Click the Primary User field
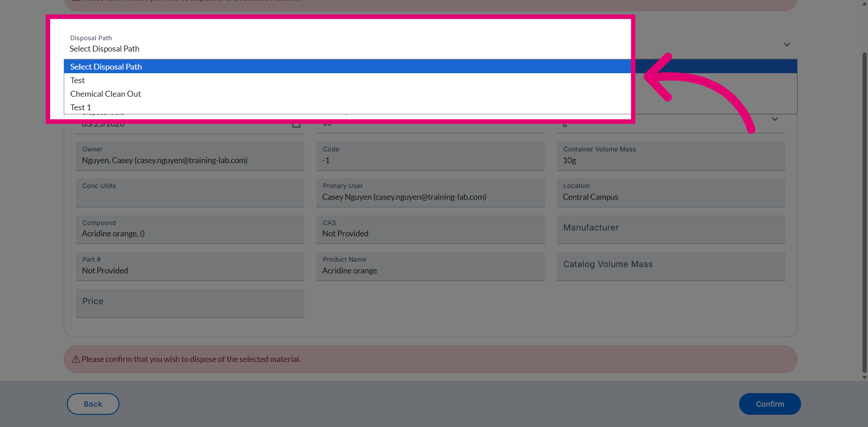The image size is (868, 427). coord(430,193)
